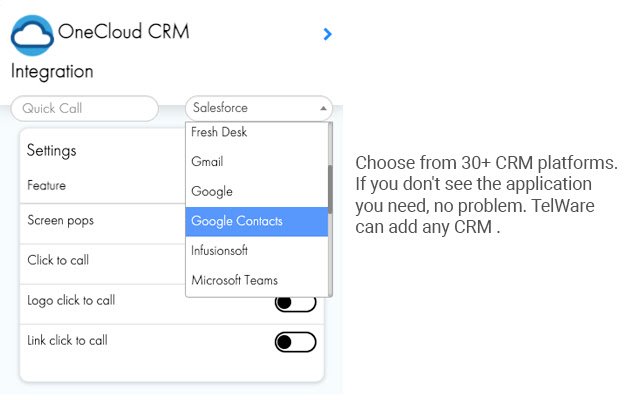640x400 pixels.
Task: Click the OneCloud CRM cloud logo
Action: pyautogui.click(x=32, y=35)
